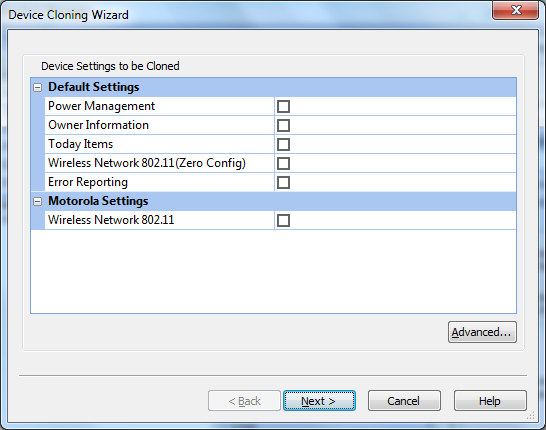Tick the Today Items checkbox
546x430 pixels.
coord(283,144)
